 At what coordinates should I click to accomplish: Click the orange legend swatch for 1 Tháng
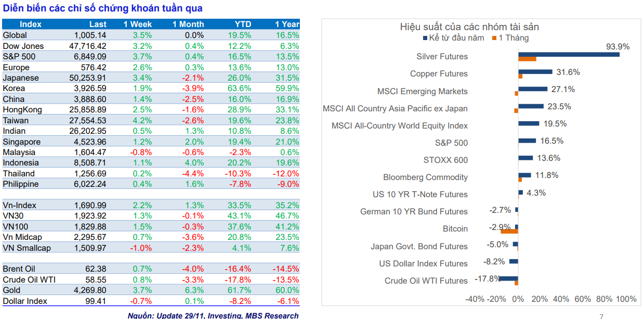point(494,38)
